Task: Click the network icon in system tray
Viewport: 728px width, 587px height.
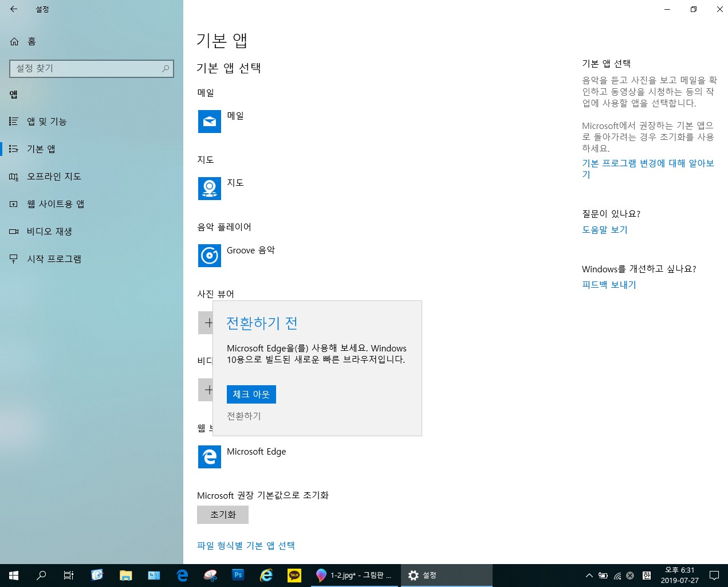Action: (x=617, y=576)
